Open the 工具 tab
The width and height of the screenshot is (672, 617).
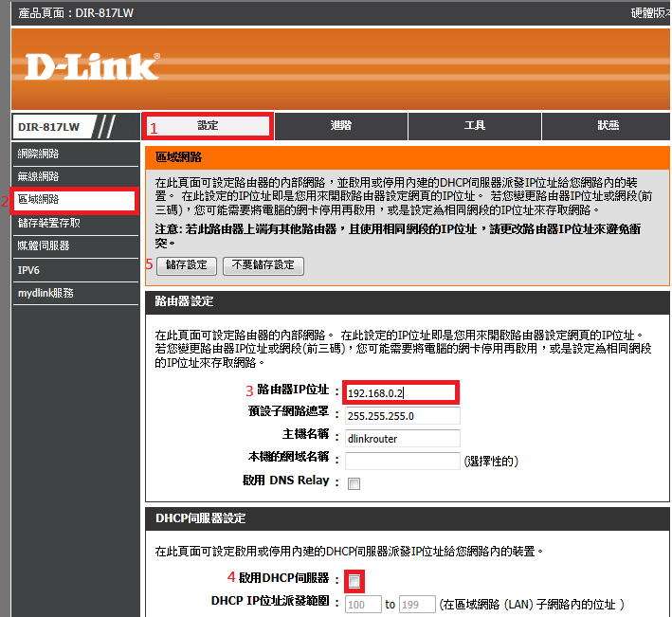[475, 126]
